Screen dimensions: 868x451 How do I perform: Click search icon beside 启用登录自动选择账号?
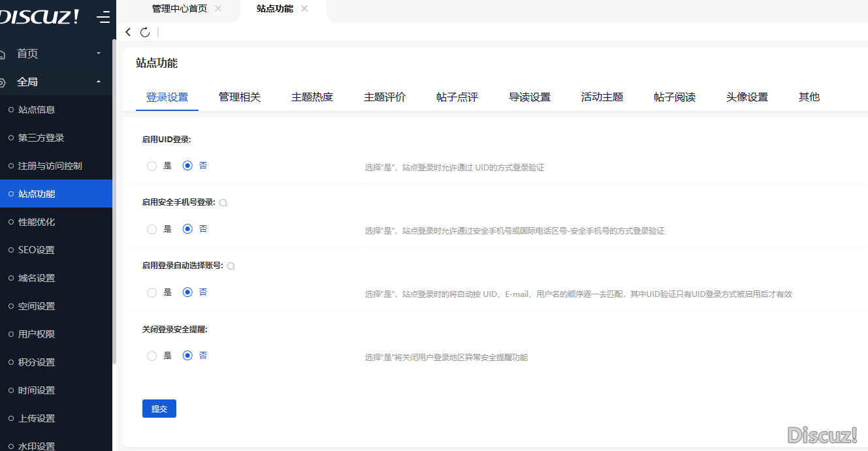[231, 266]
